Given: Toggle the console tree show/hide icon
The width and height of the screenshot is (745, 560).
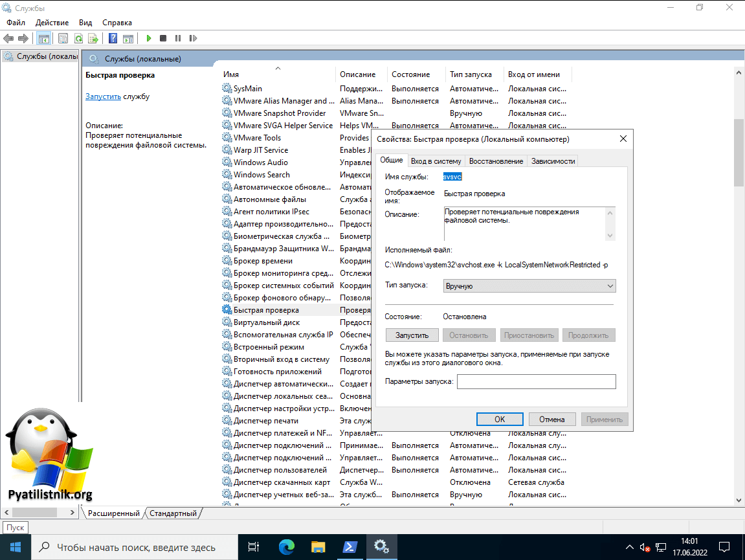Looking at the screenshot, I should [43, 39].
